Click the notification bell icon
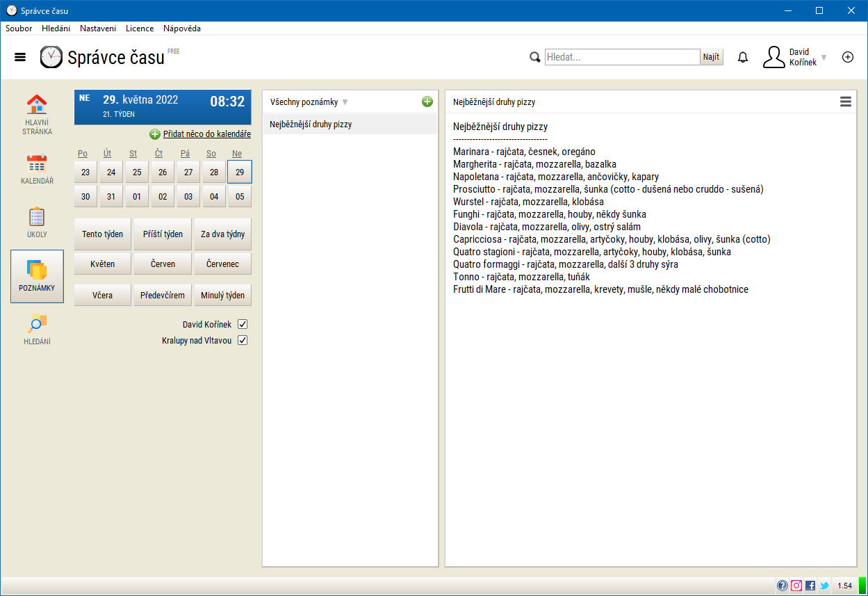 [743, 58]
